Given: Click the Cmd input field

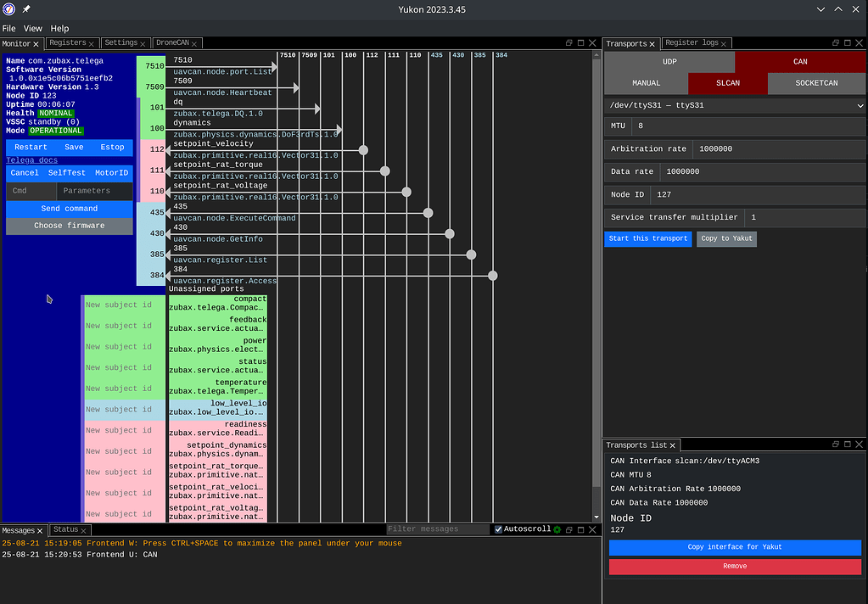Looking at the screenshot, I should [31, 191].
